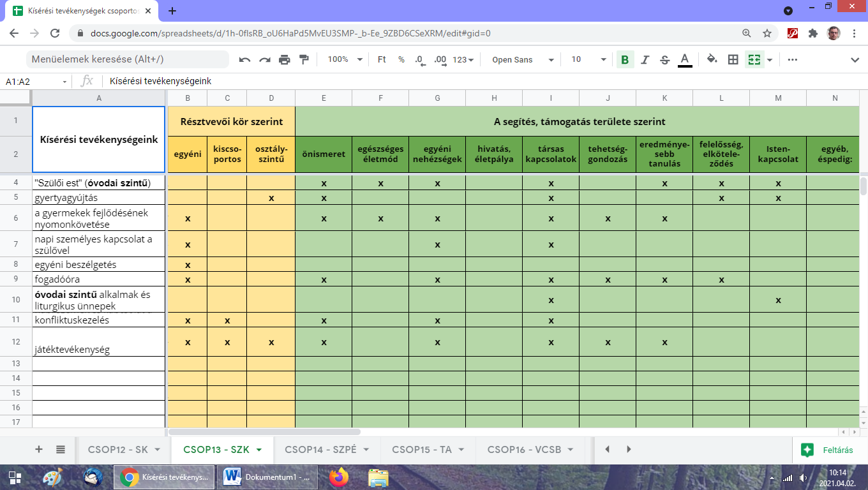Collapse the menus with the chevron arrow
Image resolution: width=868 pixels, height=490 pixels.
click(x=855, y=59)
